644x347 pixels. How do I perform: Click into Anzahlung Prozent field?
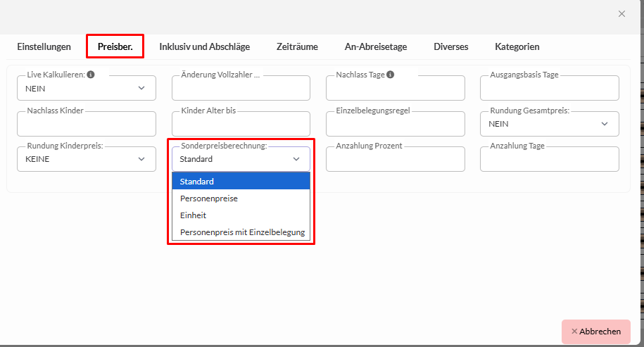coord(395,160)
